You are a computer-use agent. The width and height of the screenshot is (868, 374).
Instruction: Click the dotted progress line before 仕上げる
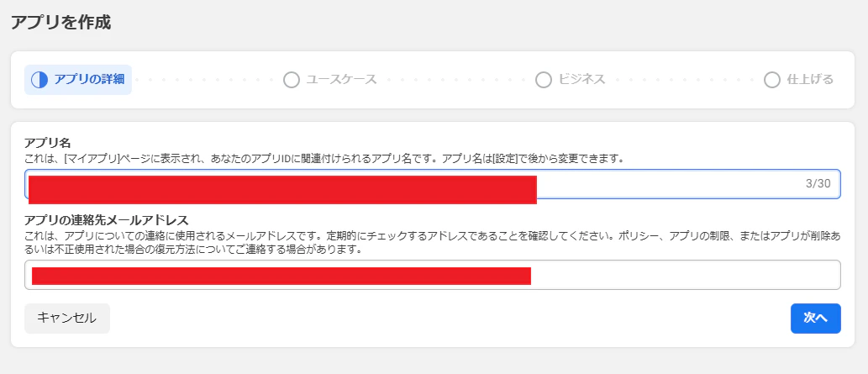tap(684, 80)
